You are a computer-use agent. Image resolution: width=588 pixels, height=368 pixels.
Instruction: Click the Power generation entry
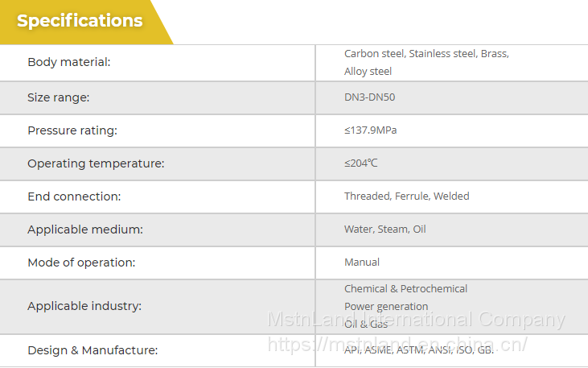tap(386, 307)
